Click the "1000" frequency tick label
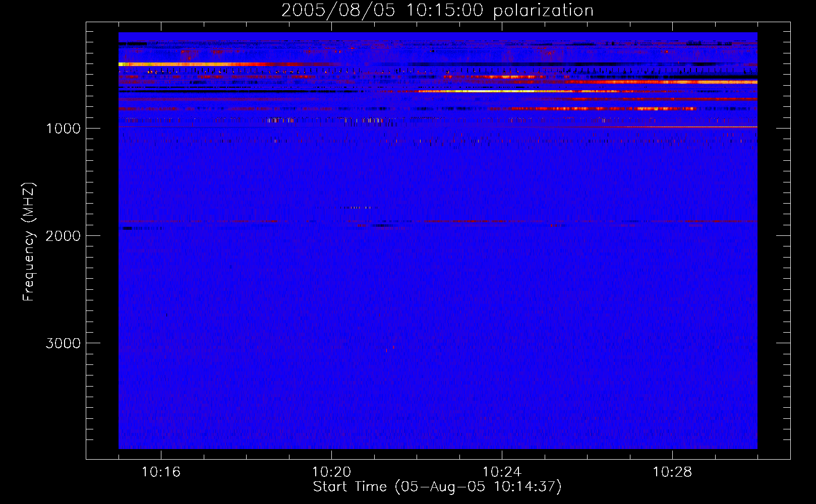Image resolution: width=816 pixels, height=504 pixels. point(63,129)
